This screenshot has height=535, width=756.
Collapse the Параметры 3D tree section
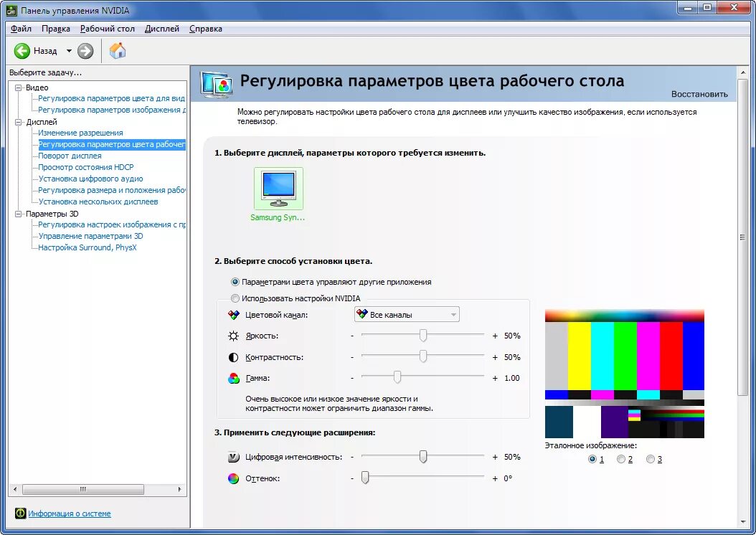(x=19, y=214)
